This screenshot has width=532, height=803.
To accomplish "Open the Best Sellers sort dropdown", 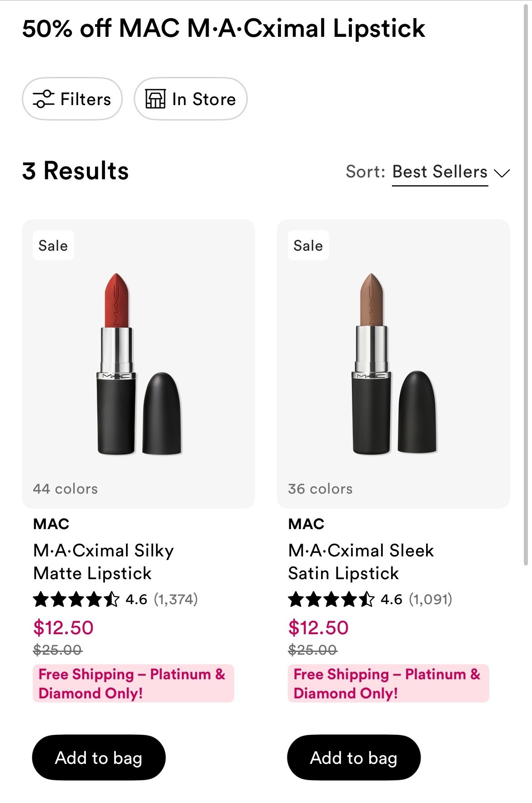I will pos(439,172).
